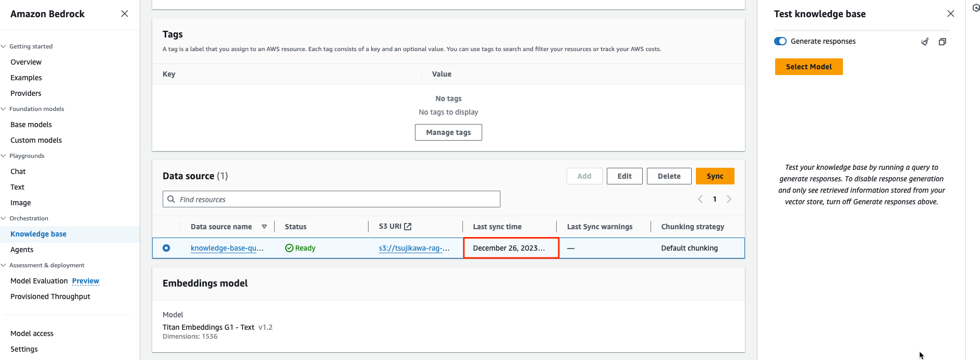Navigate to Custom models
The image size is (980, 360).
pos(36,140)
